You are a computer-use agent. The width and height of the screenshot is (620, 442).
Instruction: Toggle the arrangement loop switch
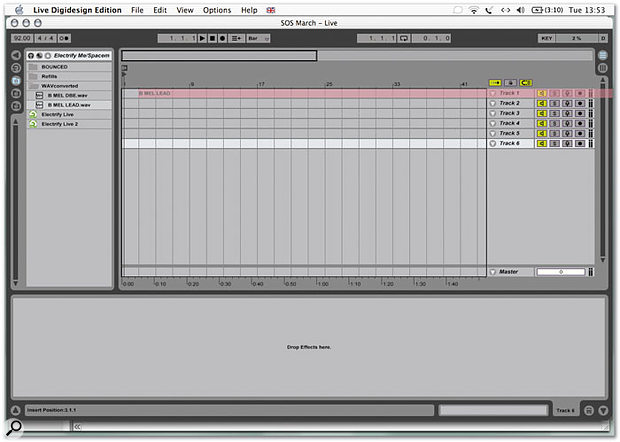404,38
